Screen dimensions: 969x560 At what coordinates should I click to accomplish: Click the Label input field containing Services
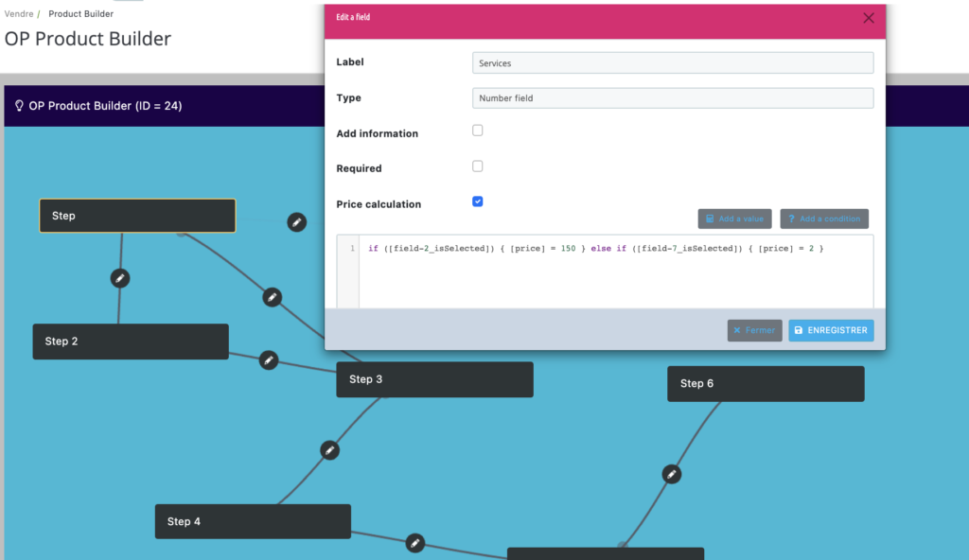coord(673,63)
